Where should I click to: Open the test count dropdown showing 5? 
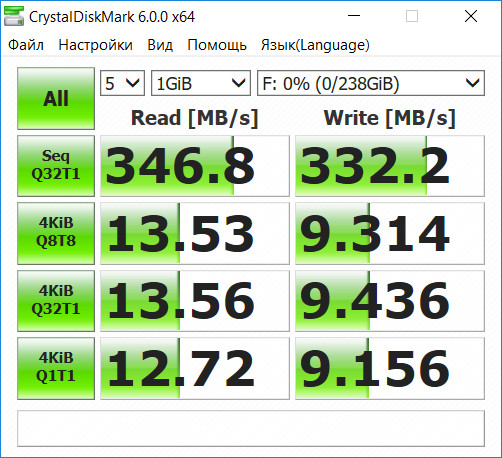[122, 83]
